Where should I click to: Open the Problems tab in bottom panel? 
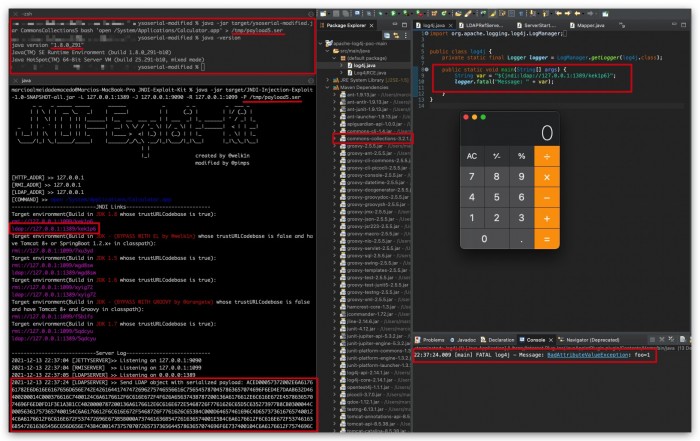[432, 340]
